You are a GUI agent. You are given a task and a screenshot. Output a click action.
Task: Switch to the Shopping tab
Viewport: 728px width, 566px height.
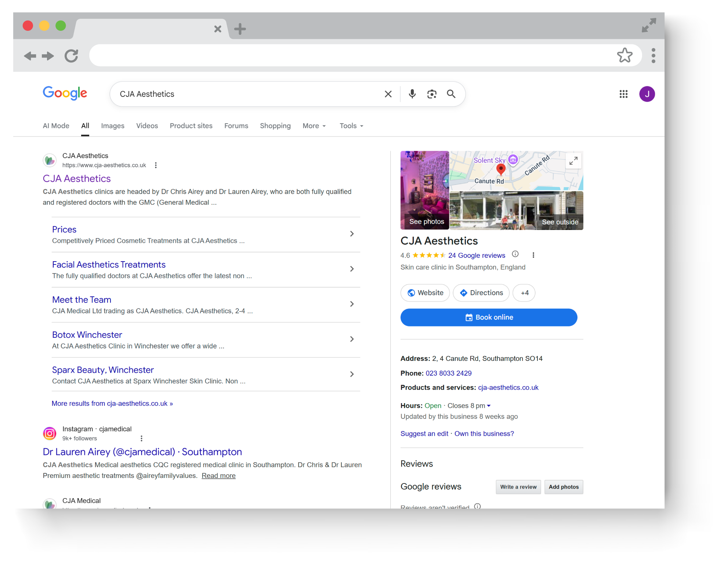(275, 126)
